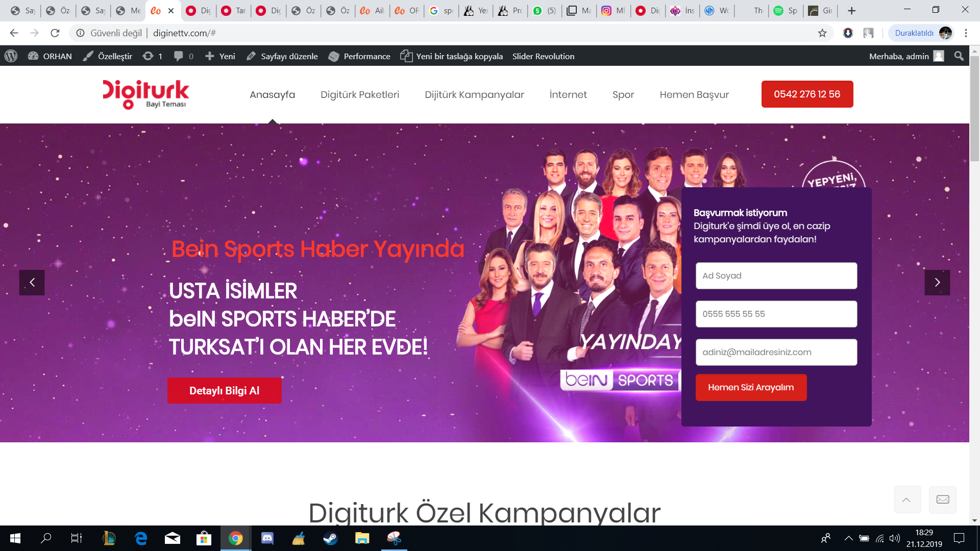Click the Yeni add-new item
980x551 pixels.
coord(220,56)
